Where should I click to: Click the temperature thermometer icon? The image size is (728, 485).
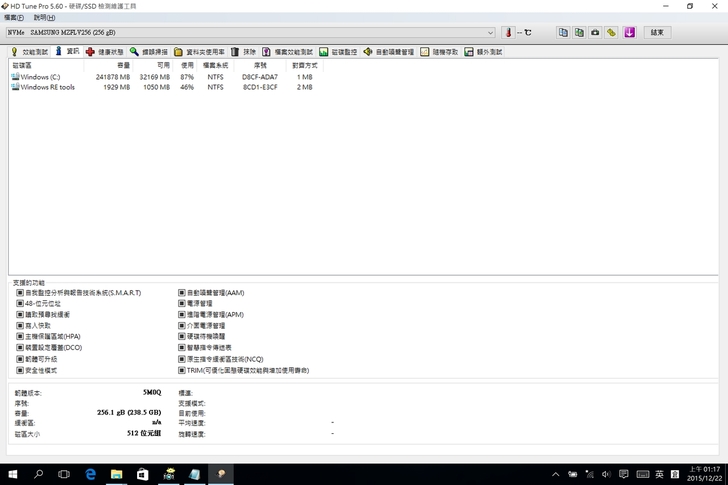[507, 33]
